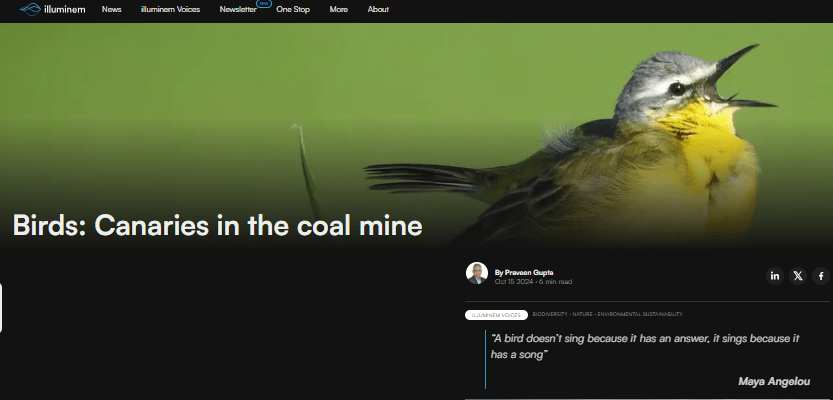Open the About page

click(x=378, y=9)
